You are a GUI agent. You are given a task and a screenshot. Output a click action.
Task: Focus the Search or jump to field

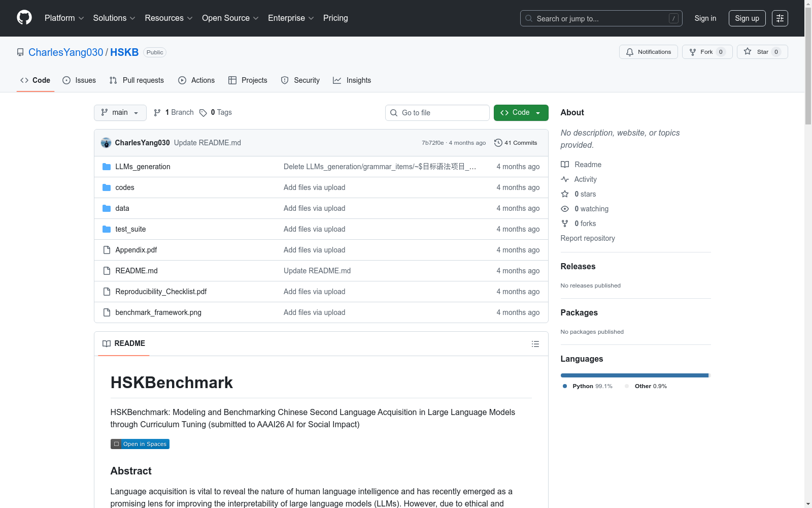(601, 18)
